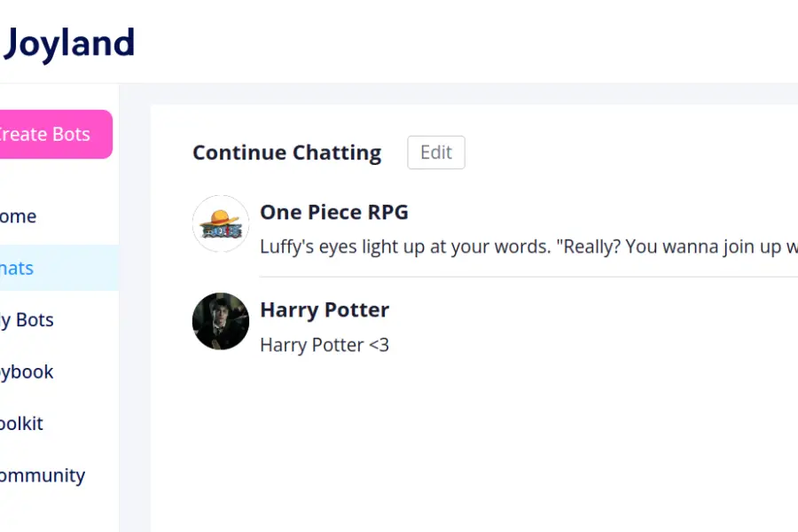This screenshot has height=532, width=798.
Task: Open the Toolkit sidebar entry
Action: (21, 423)
